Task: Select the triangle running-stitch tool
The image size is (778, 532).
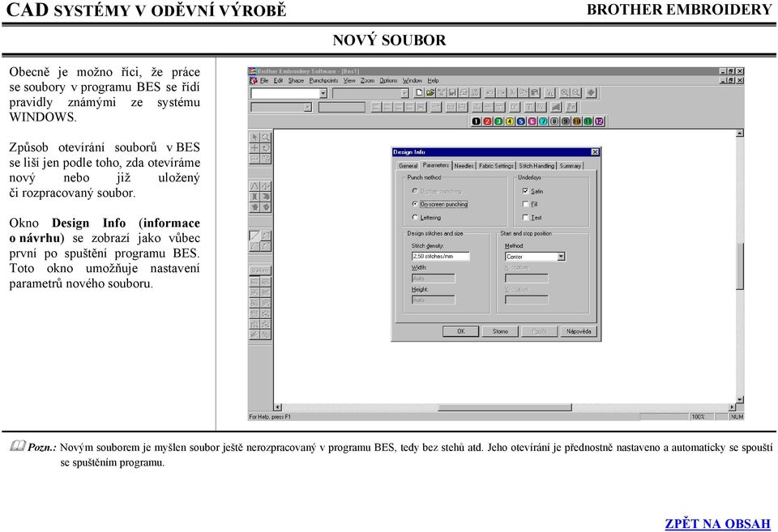Action: click(254, 186)
